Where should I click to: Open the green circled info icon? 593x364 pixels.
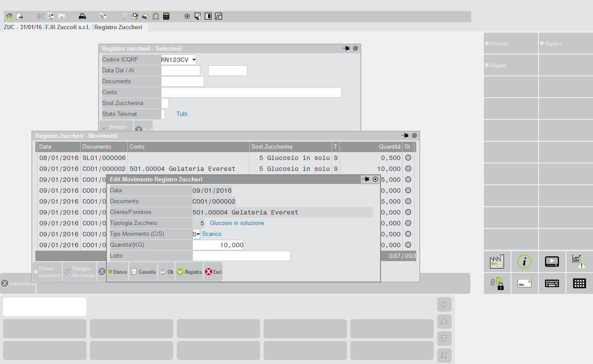tap(524, 262)
